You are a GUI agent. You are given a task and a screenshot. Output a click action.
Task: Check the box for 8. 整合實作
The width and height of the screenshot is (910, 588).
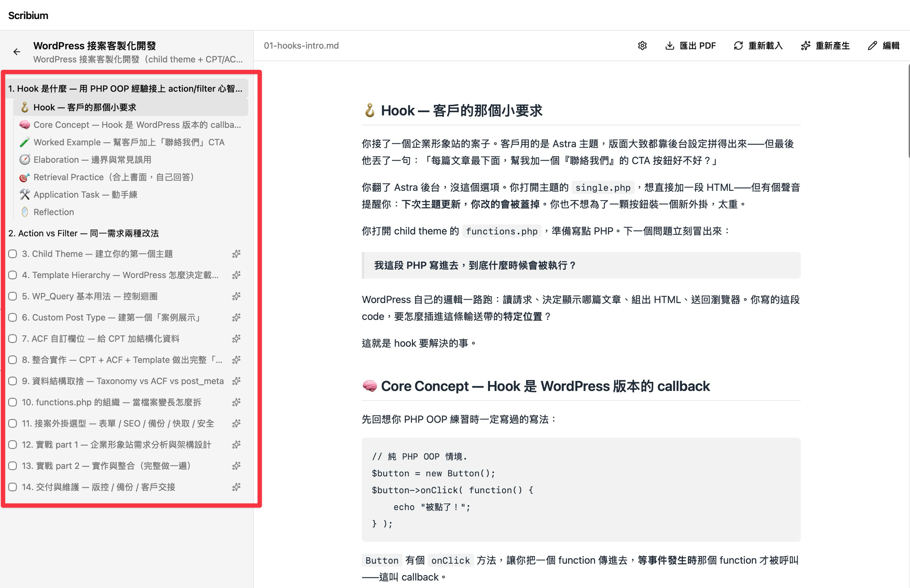coord(13,360)
